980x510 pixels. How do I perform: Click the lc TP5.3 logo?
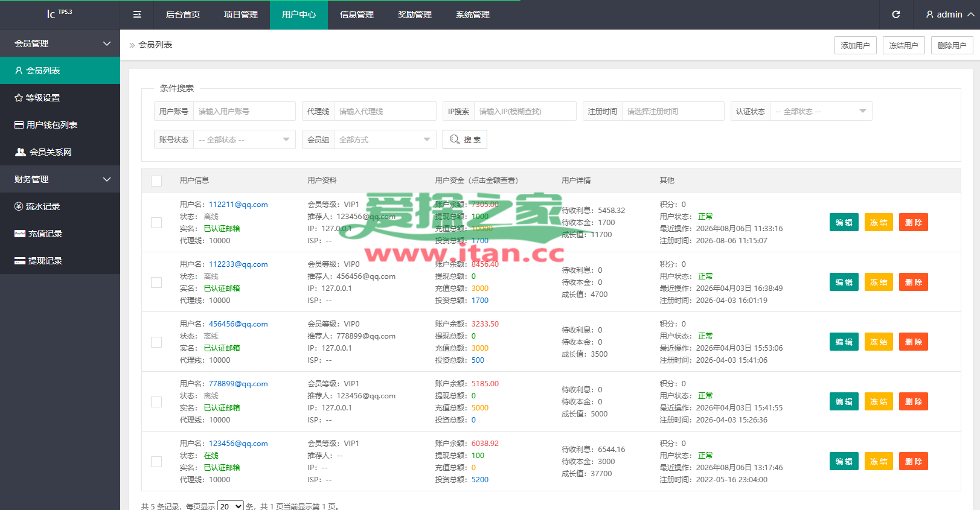[x=60, y=13]
